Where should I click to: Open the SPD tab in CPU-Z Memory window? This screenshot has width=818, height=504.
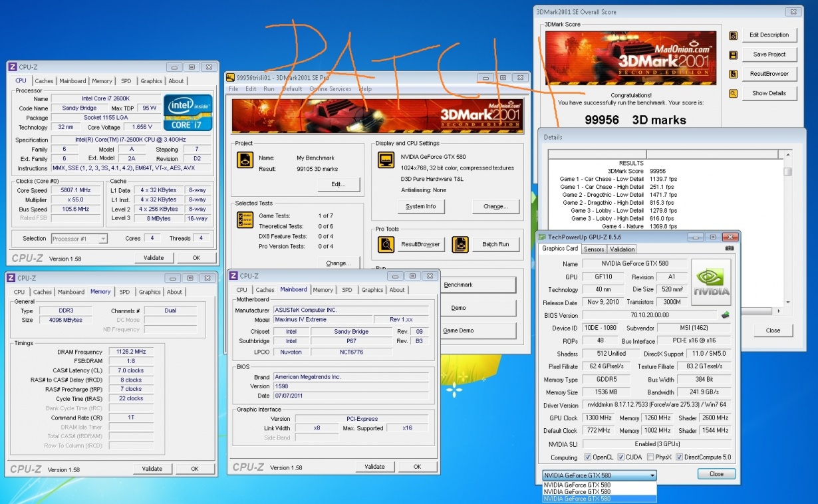(124, 292)
